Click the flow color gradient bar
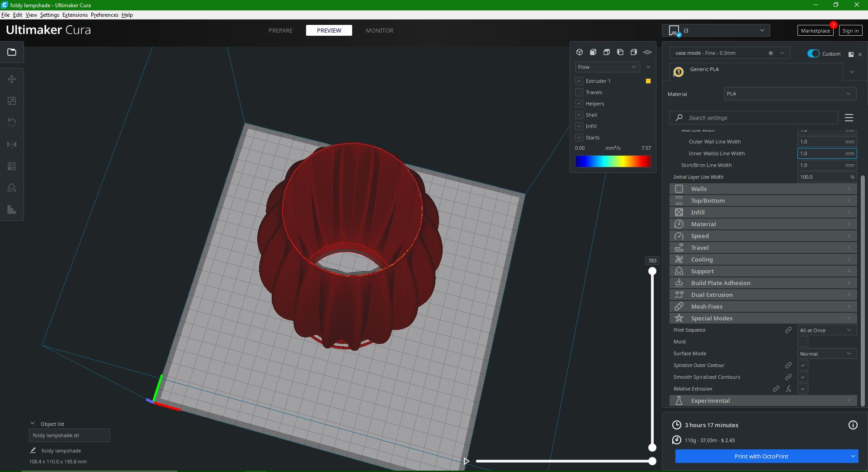868x472 pixels. tap(613, 162)
